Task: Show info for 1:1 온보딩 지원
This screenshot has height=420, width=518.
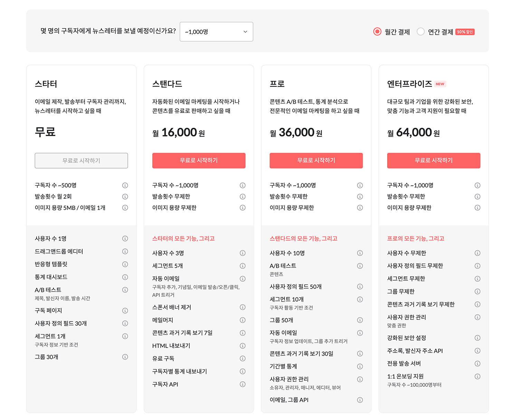Action: (478, 376)
